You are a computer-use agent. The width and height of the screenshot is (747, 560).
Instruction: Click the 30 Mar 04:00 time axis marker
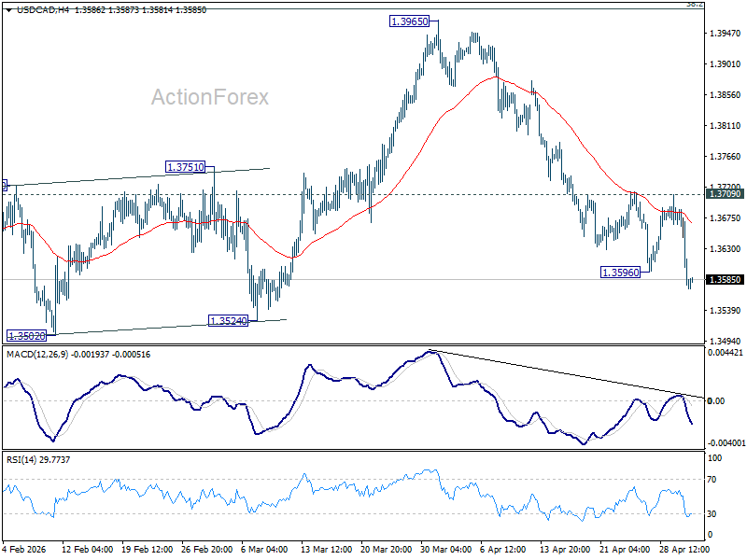click(x=445, y=549)
